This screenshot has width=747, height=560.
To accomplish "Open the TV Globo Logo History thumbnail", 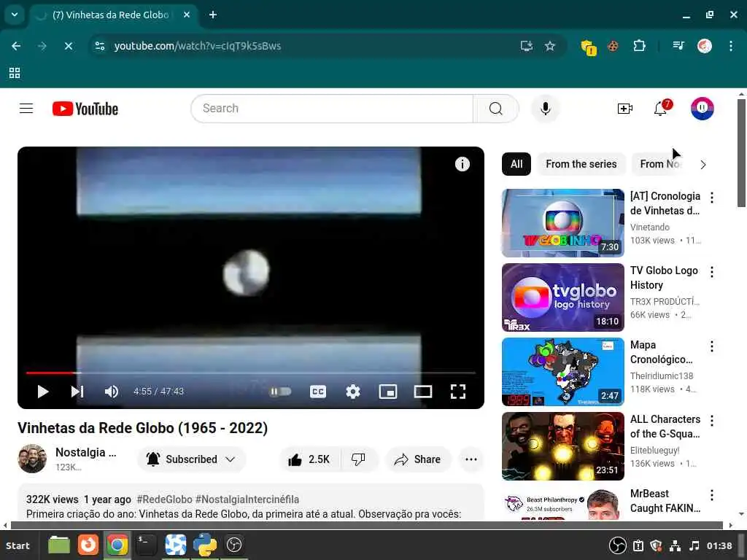I will (x=562, y=297).
